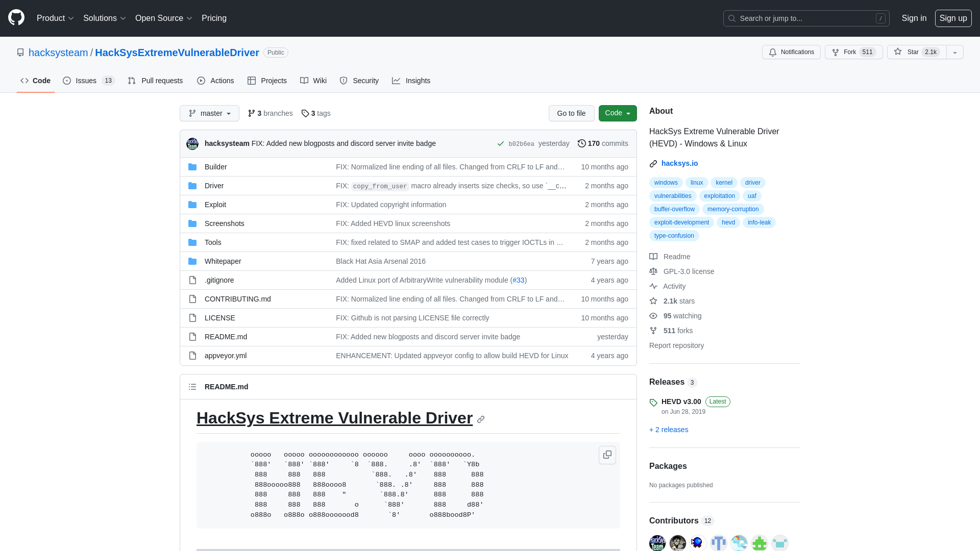Select the .gitignore file icon
Screen dimensions: 980x551
[192, 280]
